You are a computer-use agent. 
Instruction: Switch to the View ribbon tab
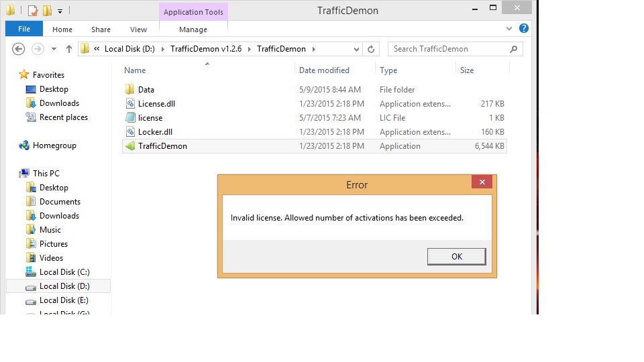click(138, 29)
